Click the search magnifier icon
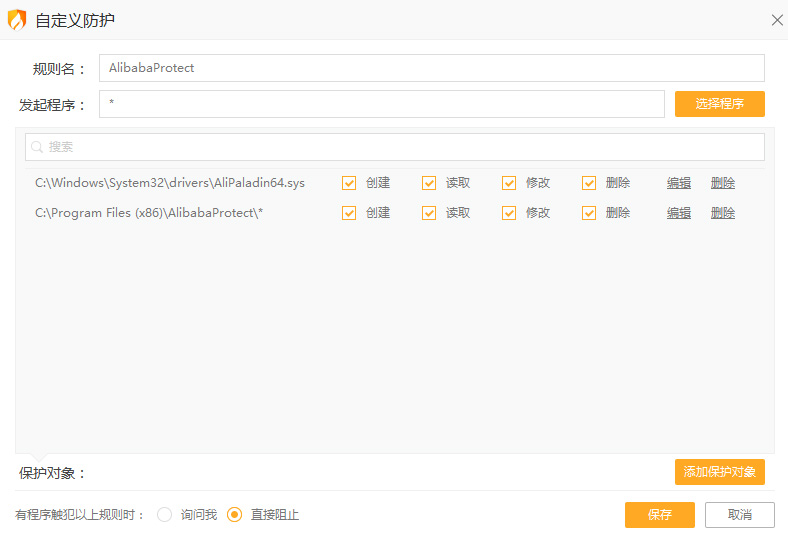 (x=37, y=147)
